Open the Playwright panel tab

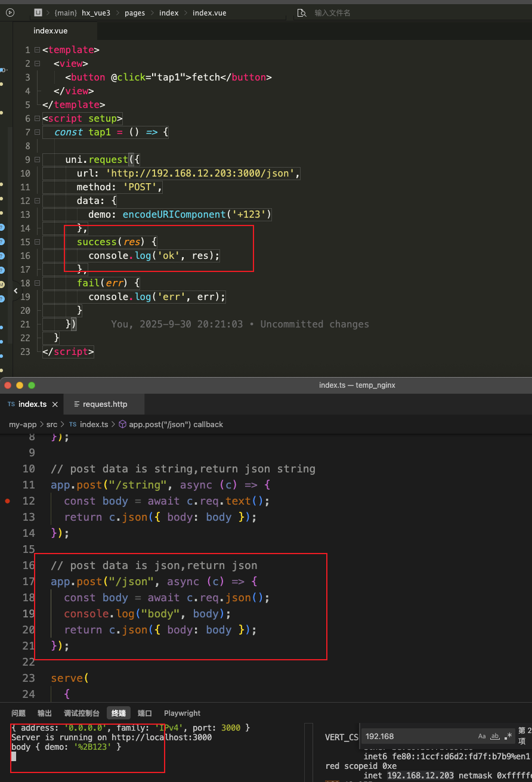pos(182,713)
